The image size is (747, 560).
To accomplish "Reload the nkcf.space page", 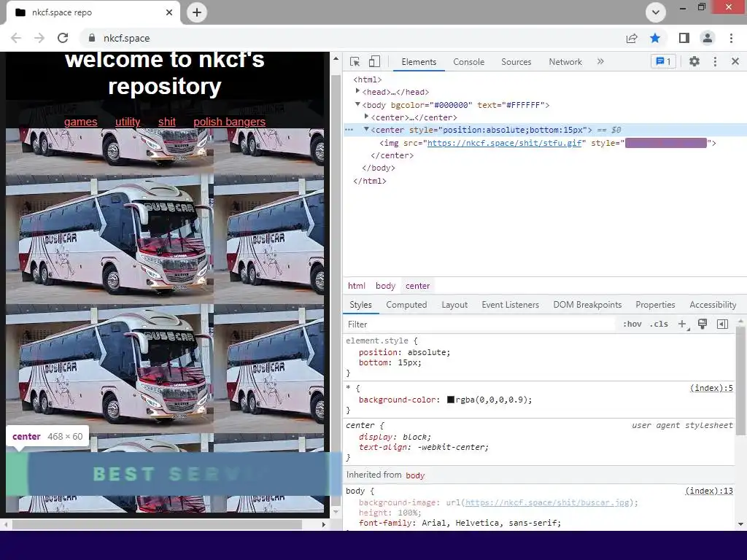I will pos(63,38).
